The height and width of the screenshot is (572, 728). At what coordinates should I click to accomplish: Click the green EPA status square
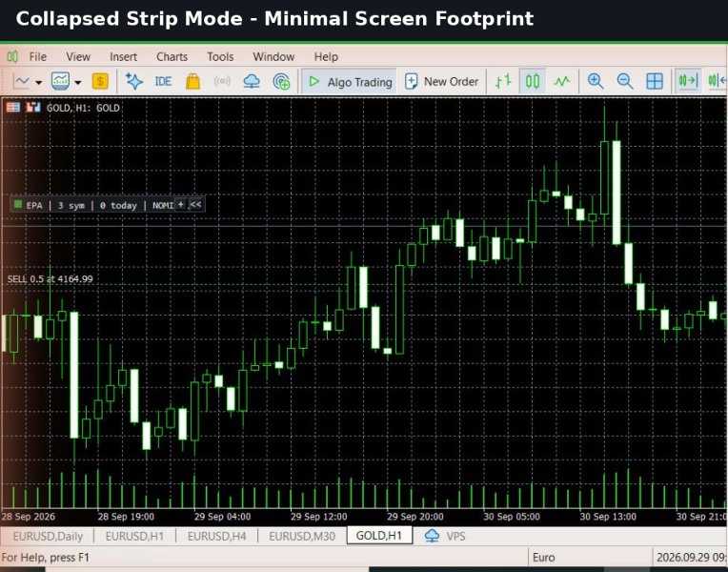[18, 204]
